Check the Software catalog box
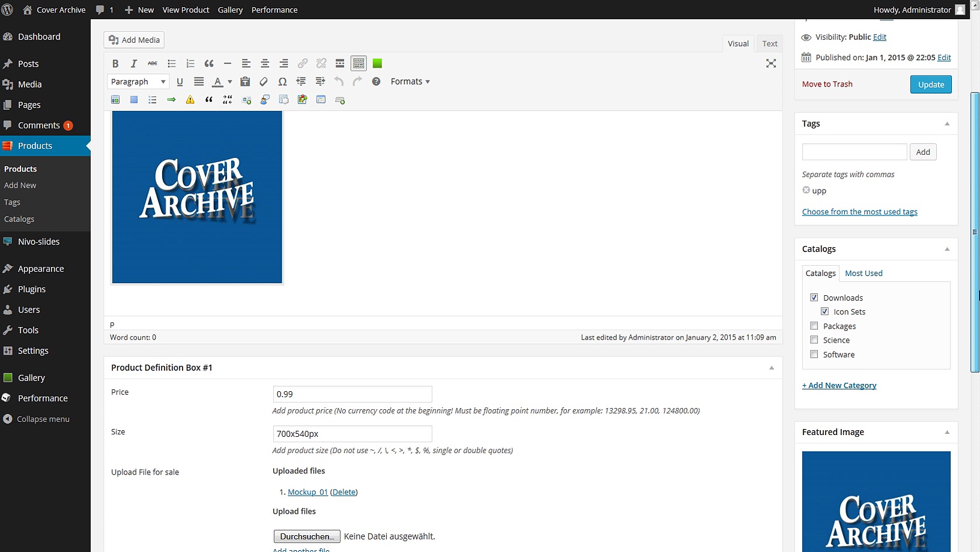The width and height of the screenshot is (980, 552). (814, 354)
